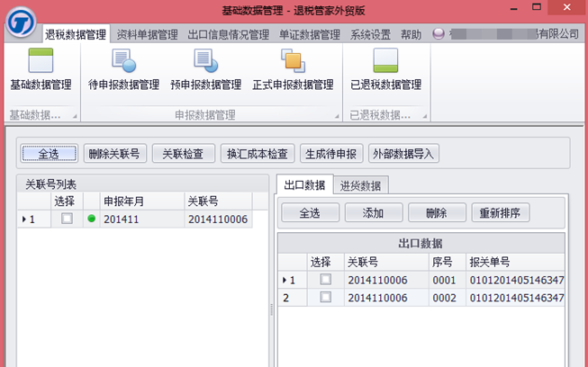Viewport: 588px width, 367px height.
Task: Click the round T application logo
Action: click(21, 22)
